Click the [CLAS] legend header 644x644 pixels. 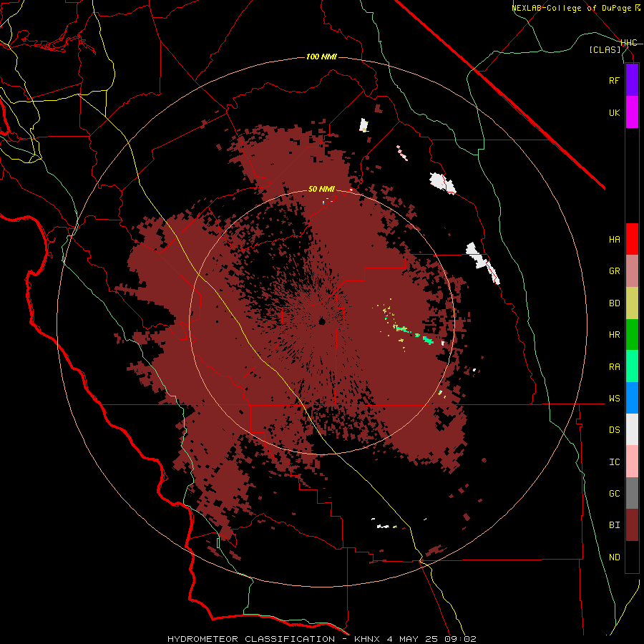[x=605, y=49]
